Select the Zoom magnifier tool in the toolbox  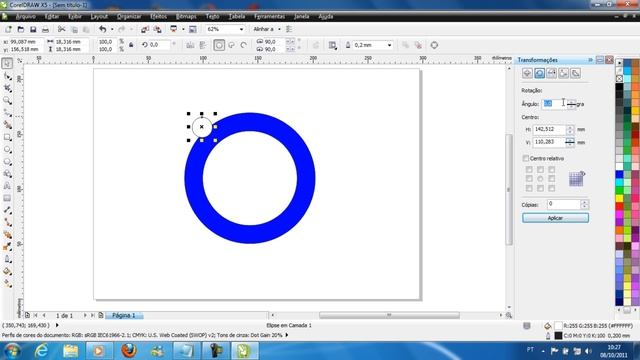pos(7,100)
